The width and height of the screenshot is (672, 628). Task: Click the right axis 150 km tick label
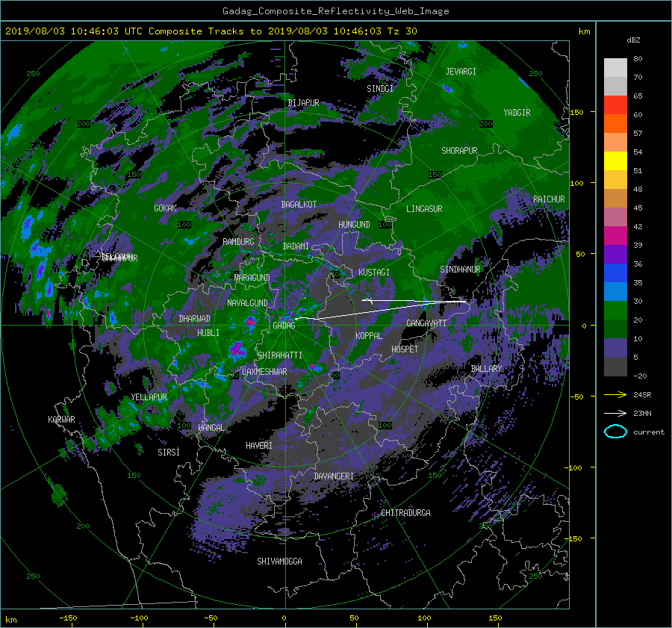[577, 112]
